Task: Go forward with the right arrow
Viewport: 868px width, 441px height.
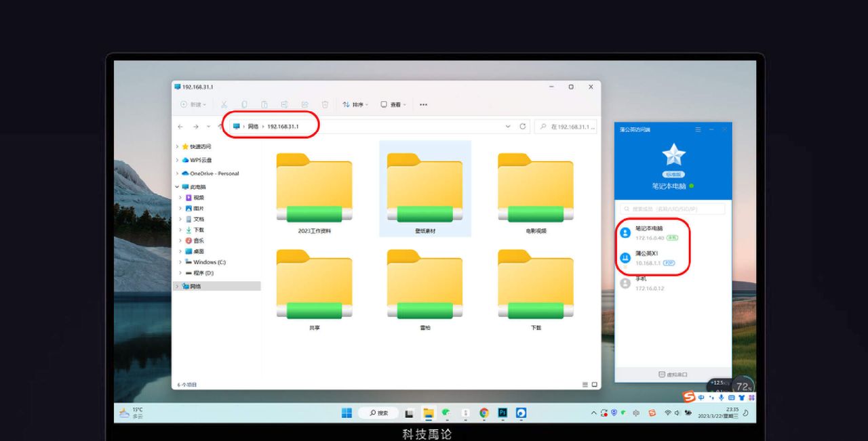Action: (195, 127)
